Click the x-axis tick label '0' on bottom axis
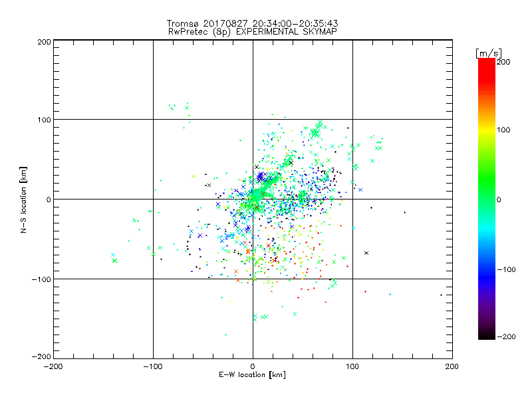 pos(253,366)
